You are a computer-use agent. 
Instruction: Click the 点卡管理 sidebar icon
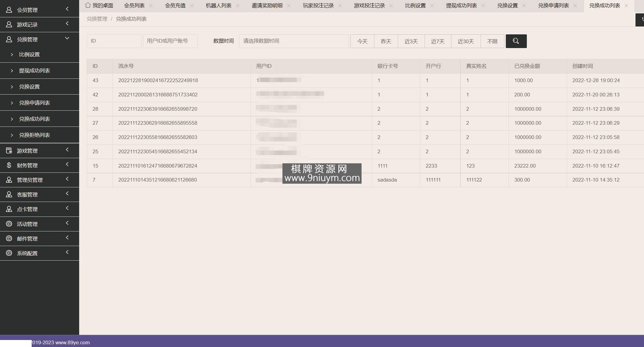9,209
